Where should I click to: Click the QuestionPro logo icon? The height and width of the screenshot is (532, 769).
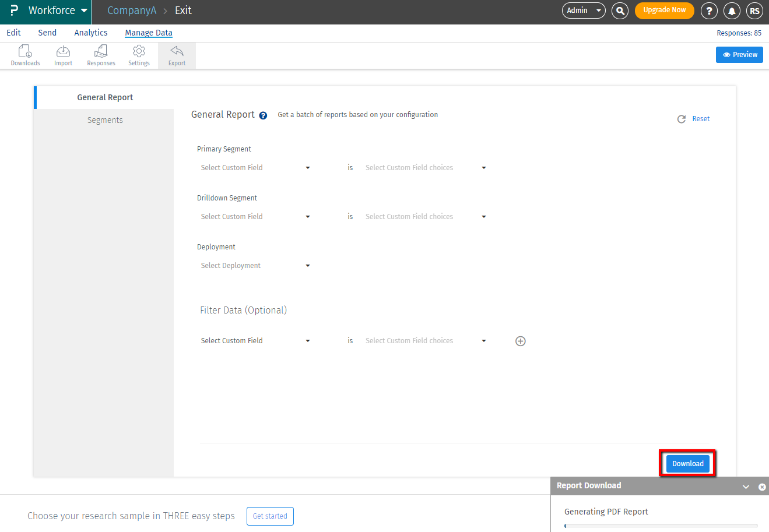click(14, 10)
